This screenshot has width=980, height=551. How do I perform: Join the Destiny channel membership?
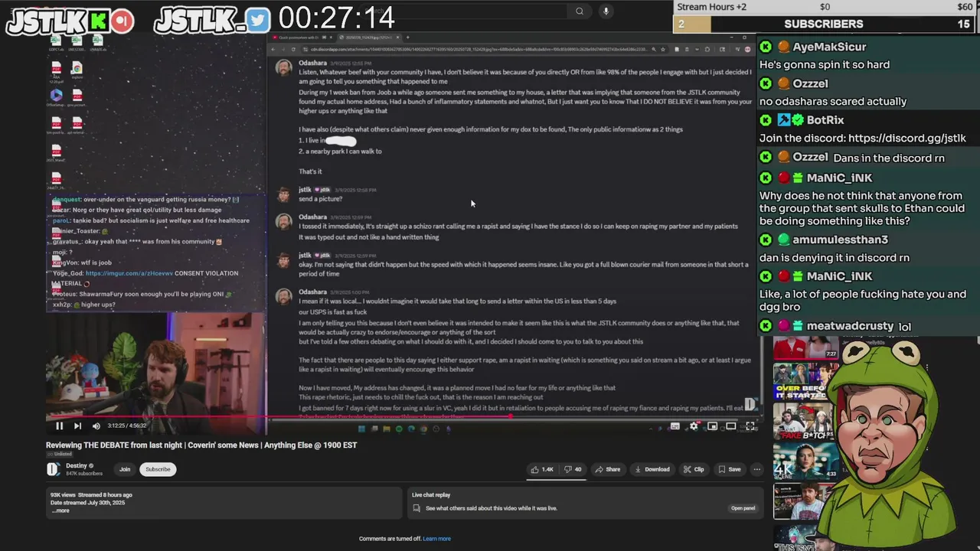[125, 469]
